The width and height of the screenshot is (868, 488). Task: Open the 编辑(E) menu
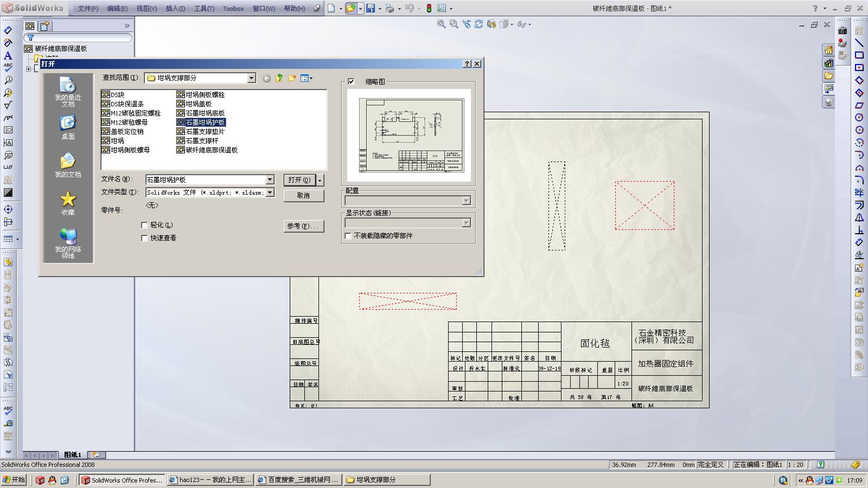[x=117, y=9]
